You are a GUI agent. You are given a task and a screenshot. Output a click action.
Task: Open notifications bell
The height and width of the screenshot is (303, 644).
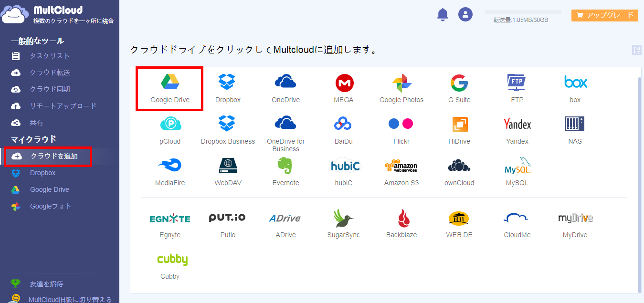click(x=443, y=14)
